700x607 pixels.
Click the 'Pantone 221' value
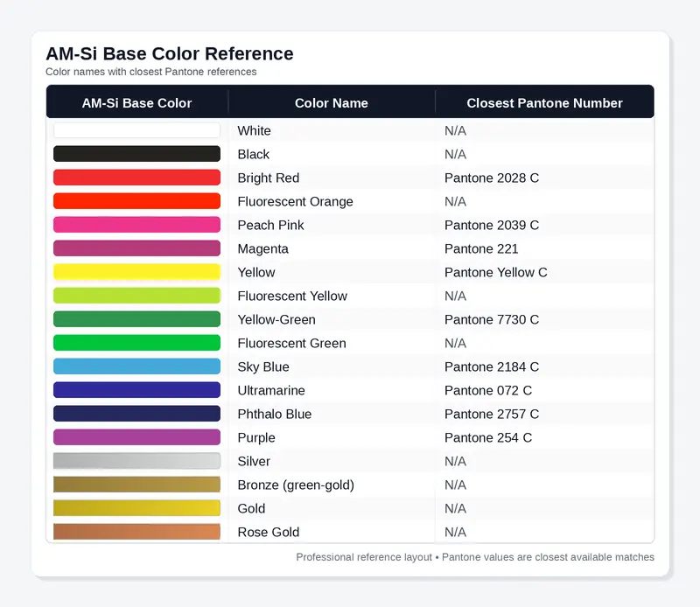coord(481,249)
